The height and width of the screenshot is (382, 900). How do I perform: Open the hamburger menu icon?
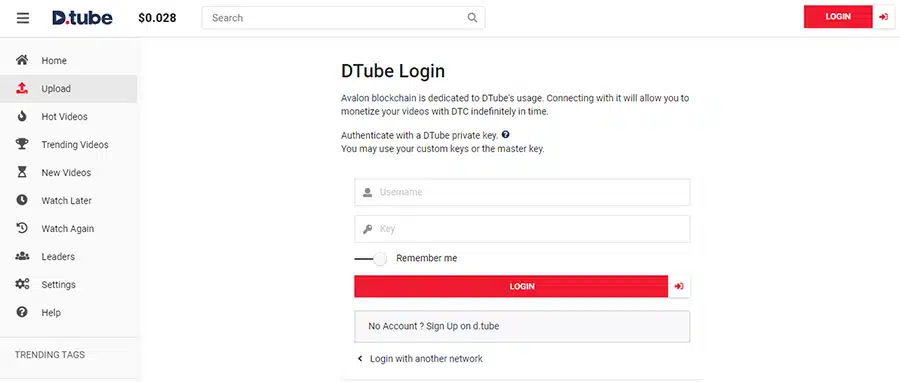coord(23,18)
